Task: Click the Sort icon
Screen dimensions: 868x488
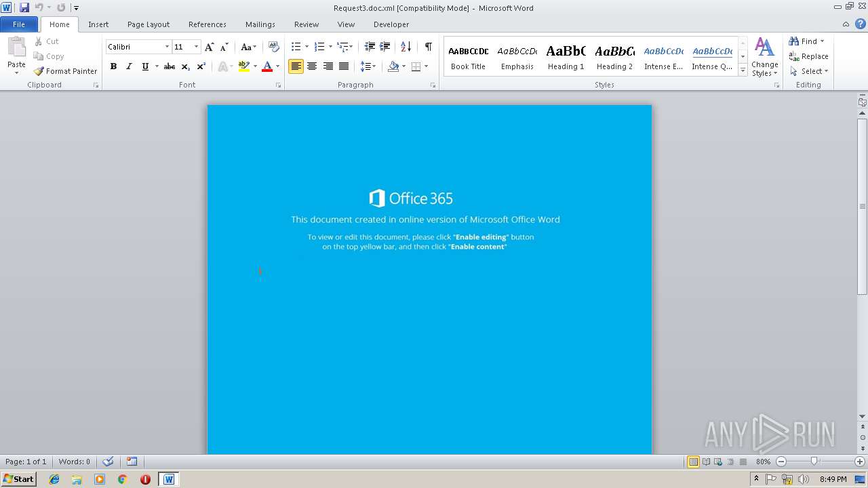Action: click(406, 47)
